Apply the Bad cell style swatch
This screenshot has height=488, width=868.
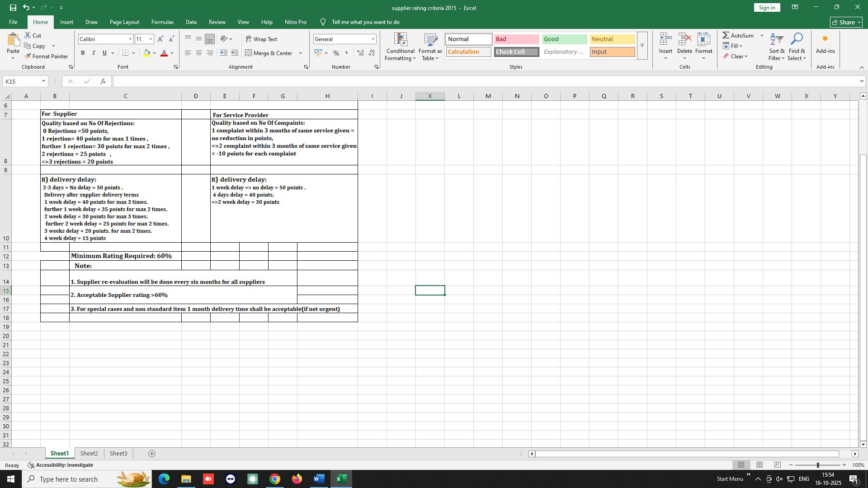[x=516, y=39]
